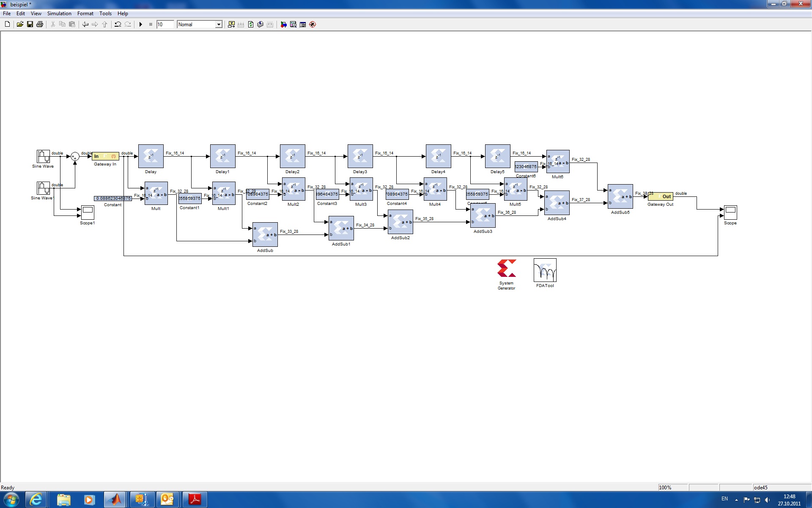Click the Debug icon in the toolbar
The height and width of the screenshot is (508, 812).
coord(313,24)
